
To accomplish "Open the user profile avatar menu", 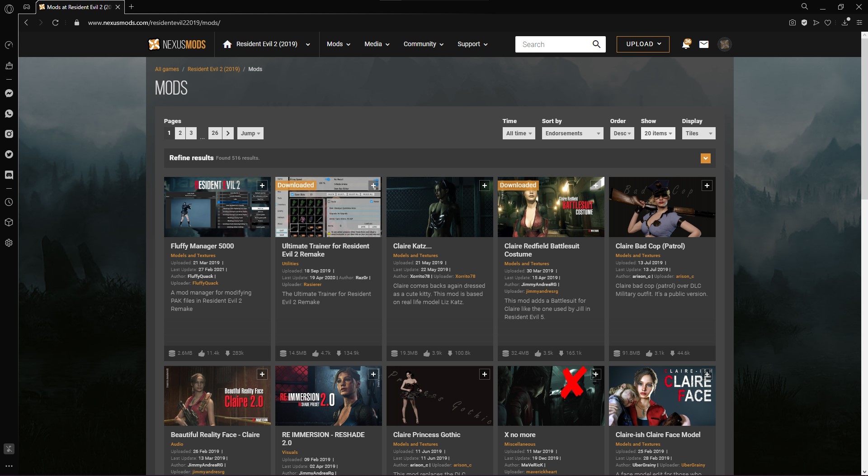I will [x=725, y=44].
